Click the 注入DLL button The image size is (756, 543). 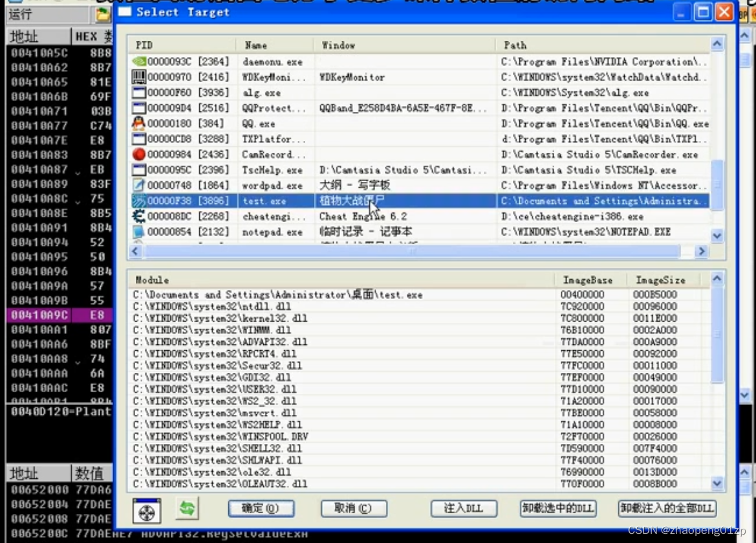tap(464, 508)
